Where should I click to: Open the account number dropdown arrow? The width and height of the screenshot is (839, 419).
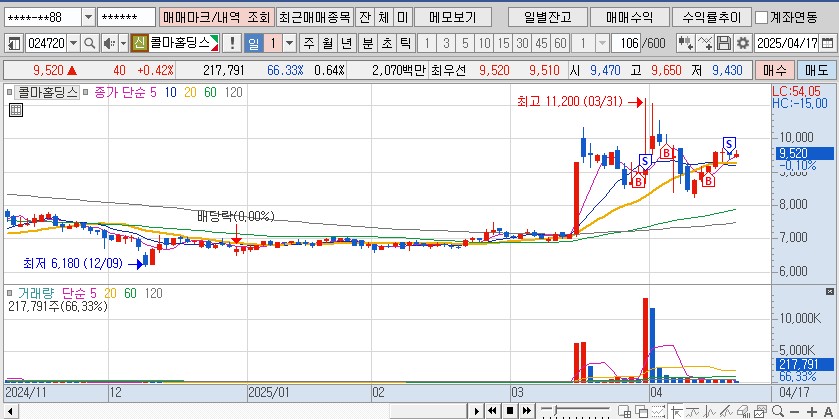point(89,18)
